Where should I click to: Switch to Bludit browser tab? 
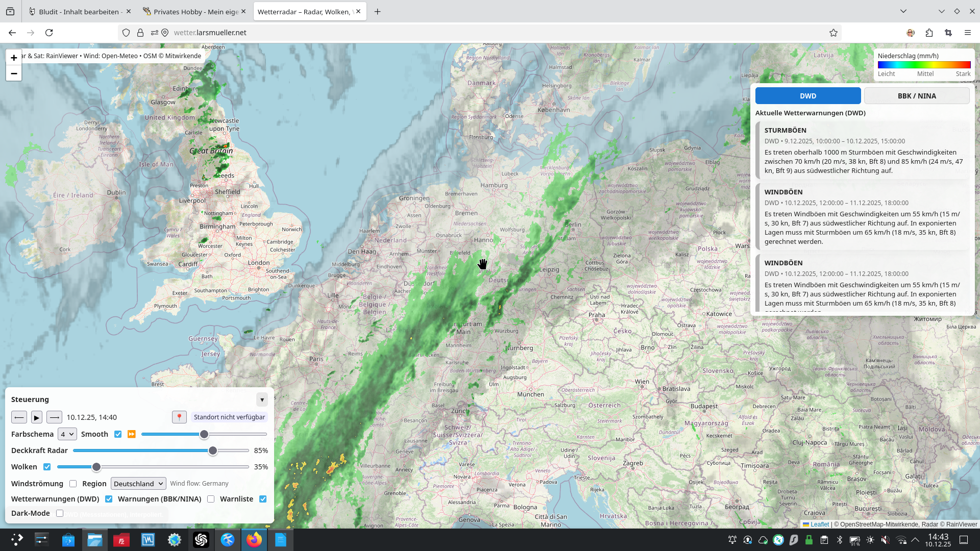pyautogui.click(x=79, y=12)
